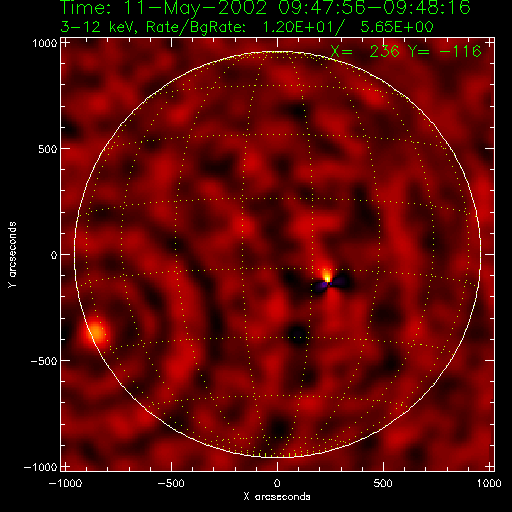Click the -500 tick label on X axis

pyautogui.click(x=171, y=483)
